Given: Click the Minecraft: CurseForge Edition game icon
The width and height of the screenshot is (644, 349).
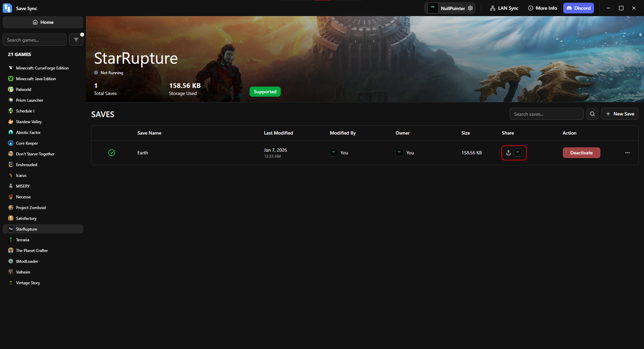Looking at the screenshot, I should [11, 68].
